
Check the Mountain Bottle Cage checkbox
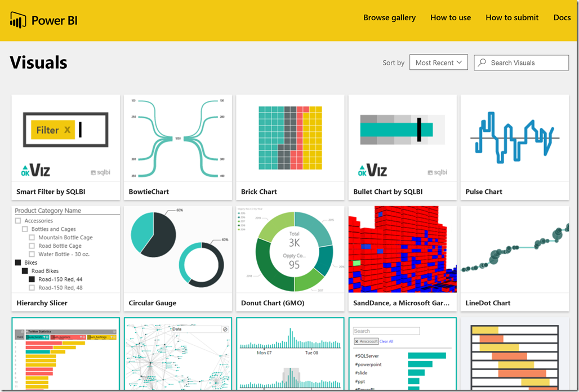(32, 237)
